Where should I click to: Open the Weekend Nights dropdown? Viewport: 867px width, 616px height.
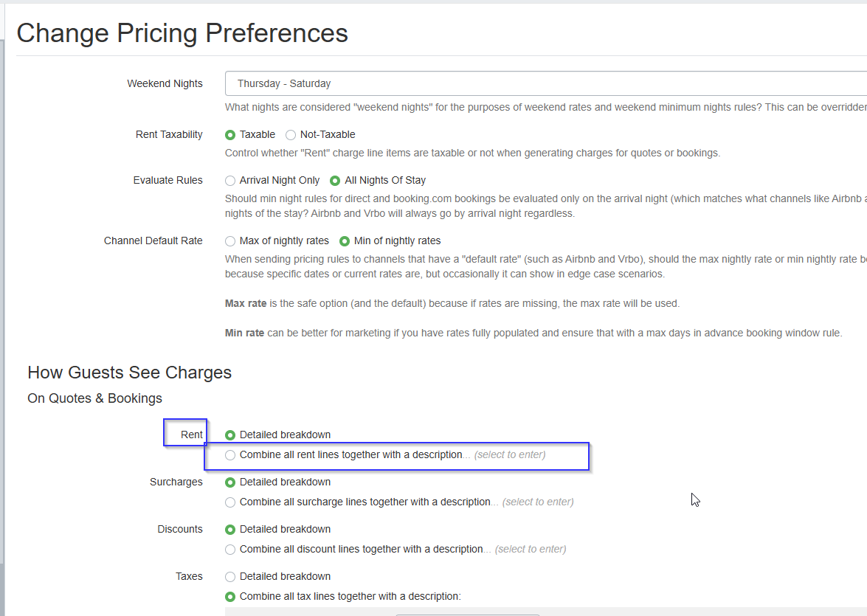(x=545, y=84)
